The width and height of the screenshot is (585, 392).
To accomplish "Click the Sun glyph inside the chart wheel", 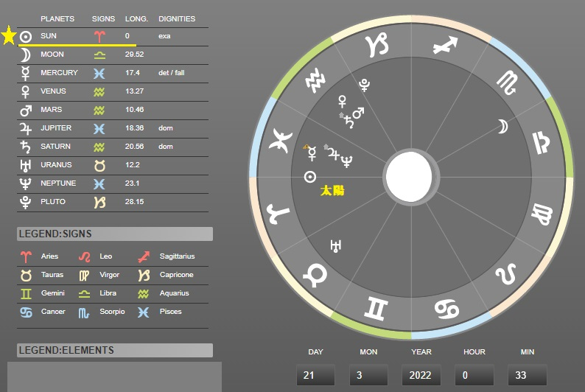I will pos(310,177).
